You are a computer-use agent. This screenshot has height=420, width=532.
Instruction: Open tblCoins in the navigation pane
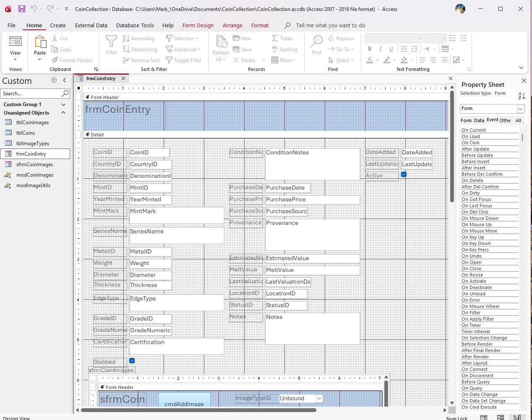pos(26,133)
